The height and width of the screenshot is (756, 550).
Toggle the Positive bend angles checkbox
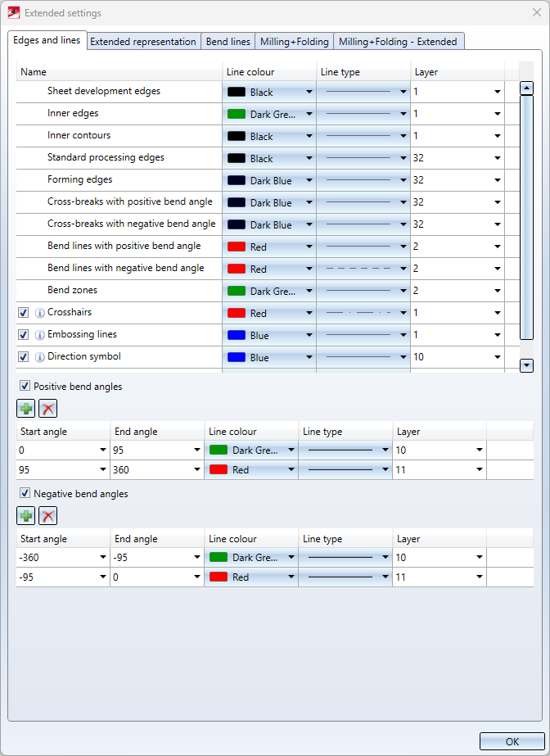25,386
